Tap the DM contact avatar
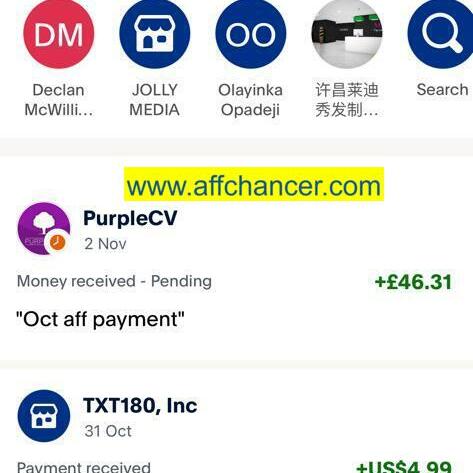The image size is (473, 473). [59, 33]
